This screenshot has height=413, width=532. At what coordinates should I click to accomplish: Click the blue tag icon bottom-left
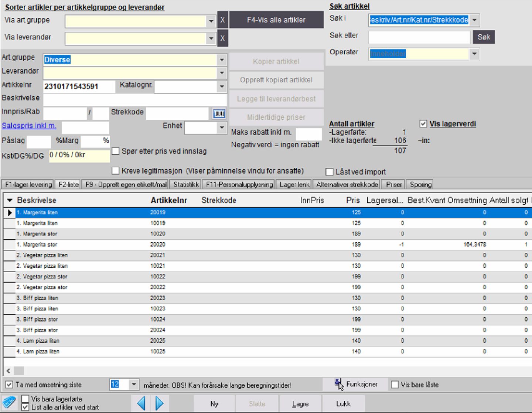[9, 402]
